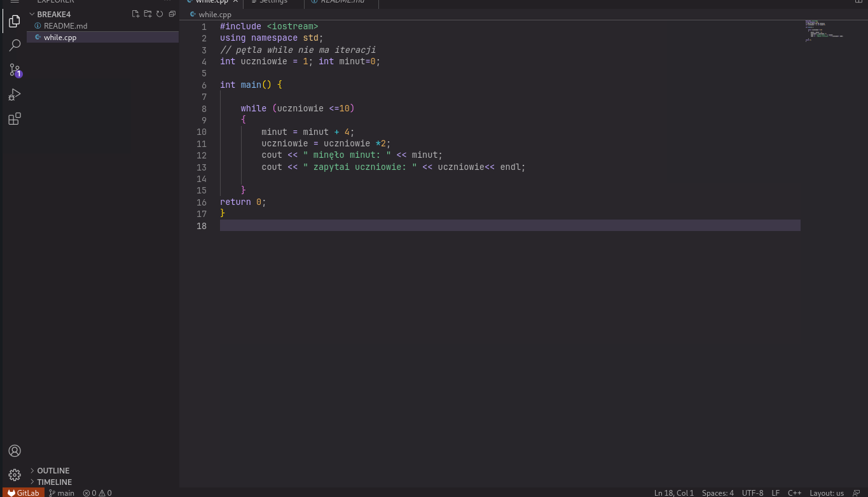This screenshot has height=497, width=868.
Task: Click the feedback icon in status bar
Action: click(857, 493)
